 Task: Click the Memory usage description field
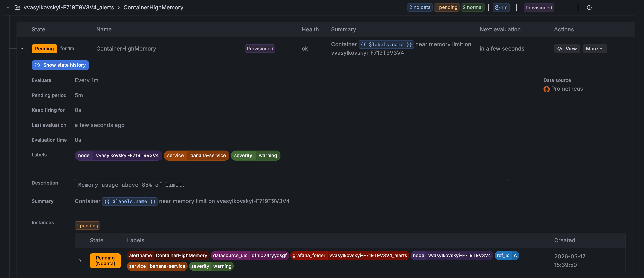[x=291, y=185]
